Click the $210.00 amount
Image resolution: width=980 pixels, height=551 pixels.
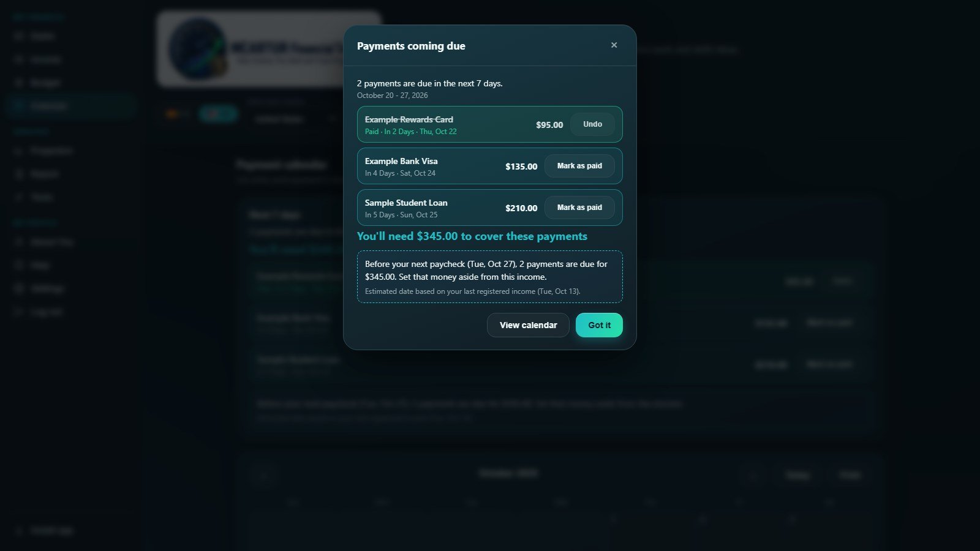tap(521, 208)
